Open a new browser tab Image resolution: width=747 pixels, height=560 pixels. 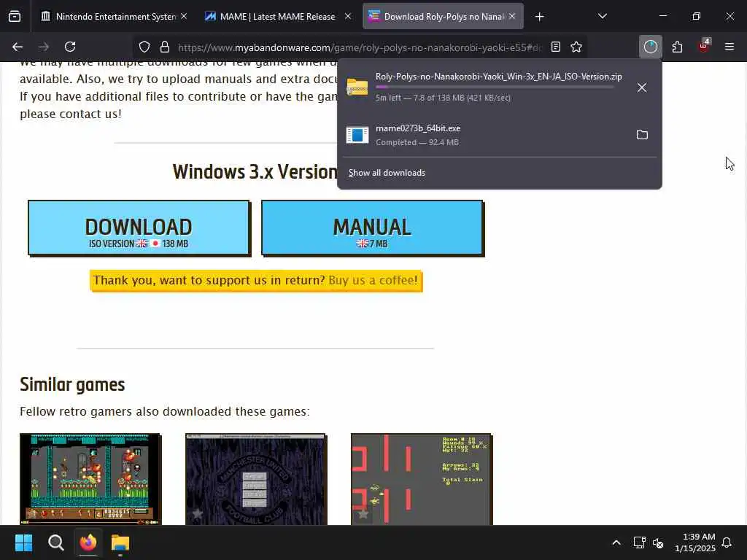pyautogui.click(x=539, y=17)
